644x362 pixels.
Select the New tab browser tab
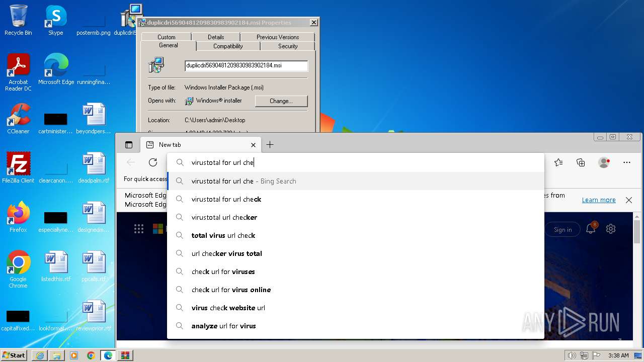pyautogui.click(x=201, y=145)
